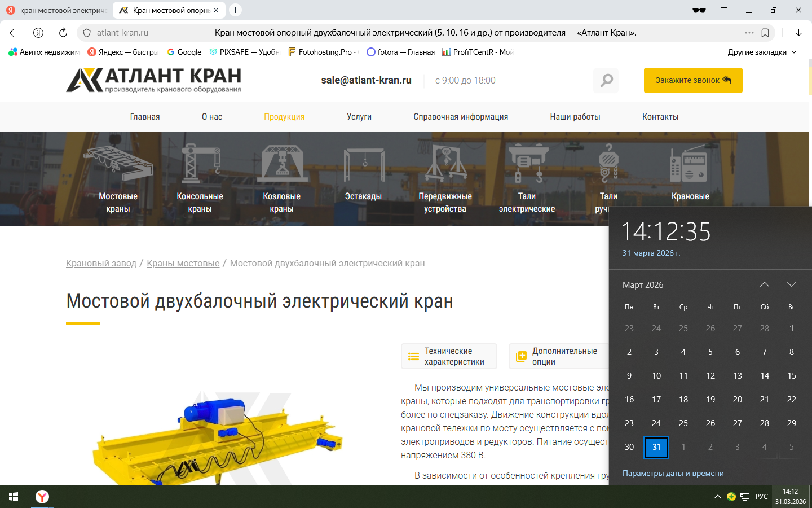The width and height of the screenshot is (812, 508).
Task: Open the Передвижные устройства category icon
Action: (445, 164)
